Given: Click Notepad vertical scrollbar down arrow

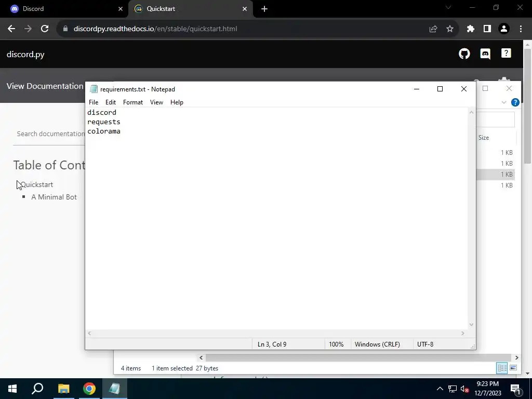Looking at the screenshot, I should (x=471, y=325).
